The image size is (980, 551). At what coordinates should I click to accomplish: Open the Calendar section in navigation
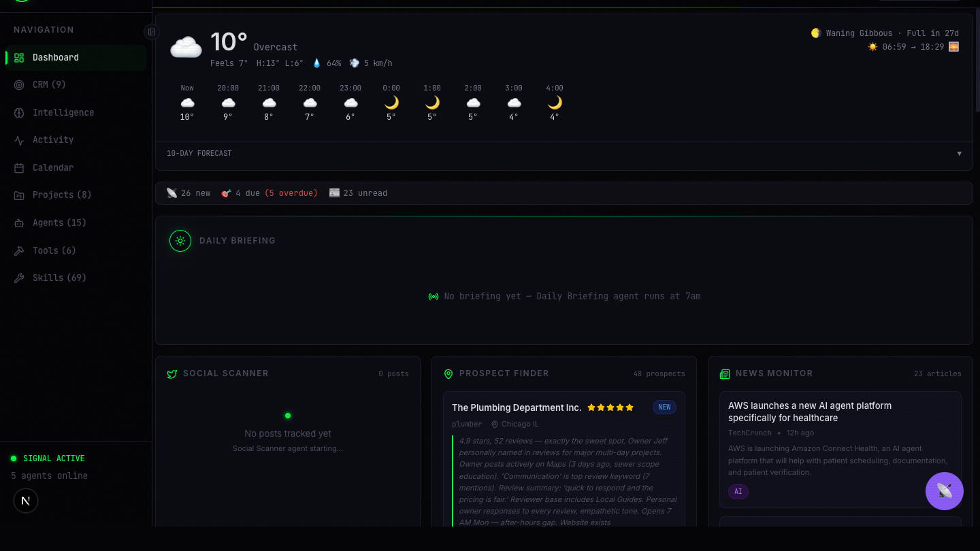pos(53,167)
